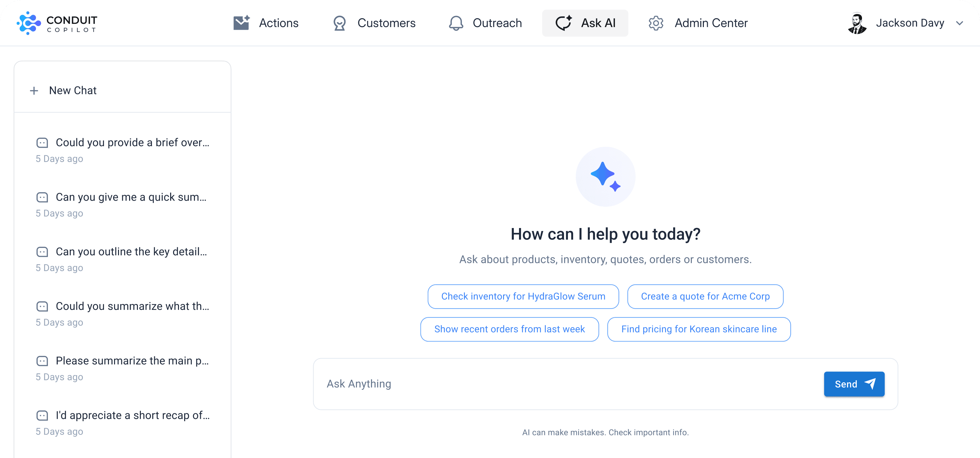
Task: Click the Conduit Copilot logo icon
Action: pyautogui.click(x=29, y=23)
